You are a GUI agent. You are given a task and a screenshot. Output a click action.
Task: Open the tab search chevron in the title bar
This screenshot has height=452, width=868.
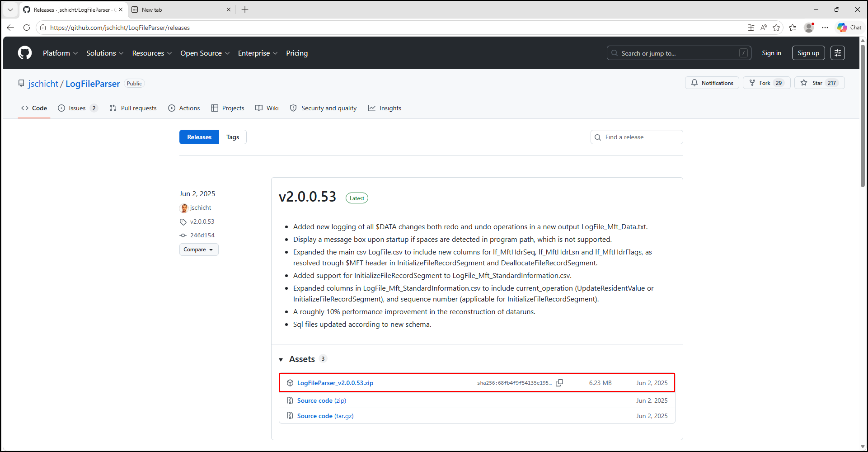(10, 9)
